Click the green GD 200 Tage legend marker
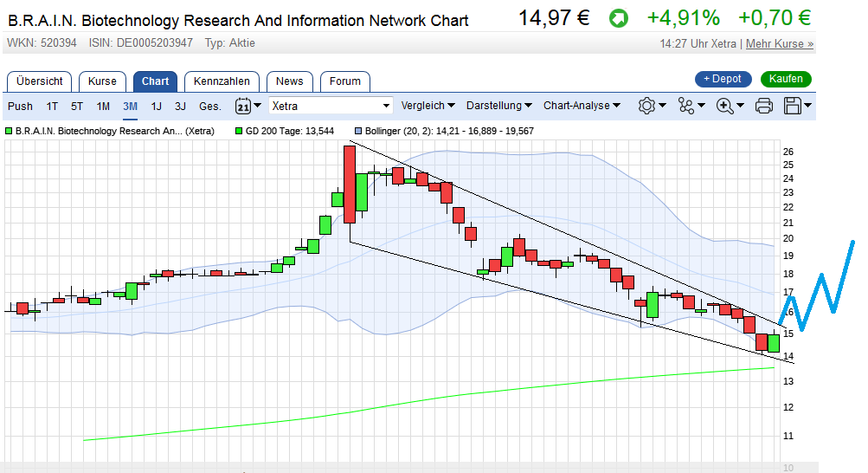Image resolution: width=868 pixels, height=473 pixels. coord(239,132)
